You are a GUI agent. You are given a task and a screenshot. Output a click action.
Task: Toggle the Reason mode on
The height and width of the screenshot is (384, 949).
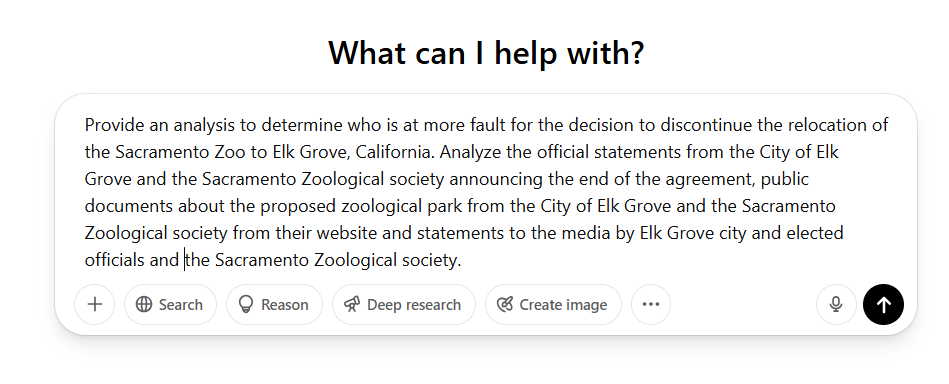tap(274, 305)
